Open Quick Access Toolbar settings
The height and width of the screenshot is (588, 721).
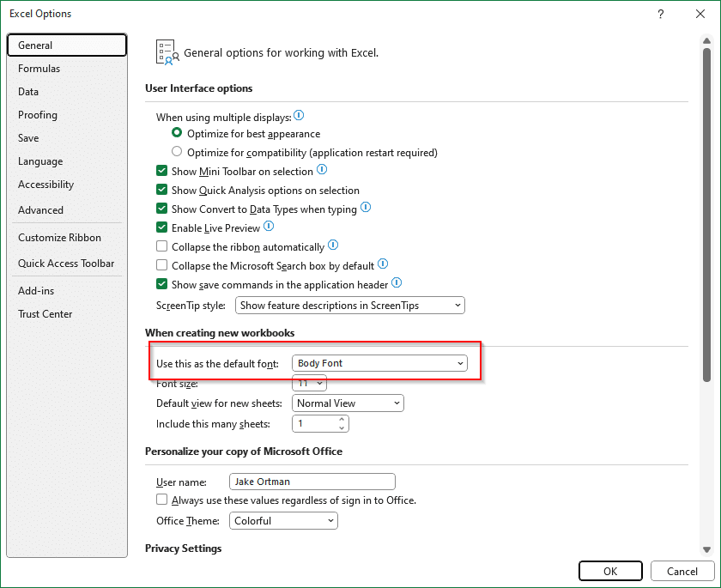[x=67, y=264]
